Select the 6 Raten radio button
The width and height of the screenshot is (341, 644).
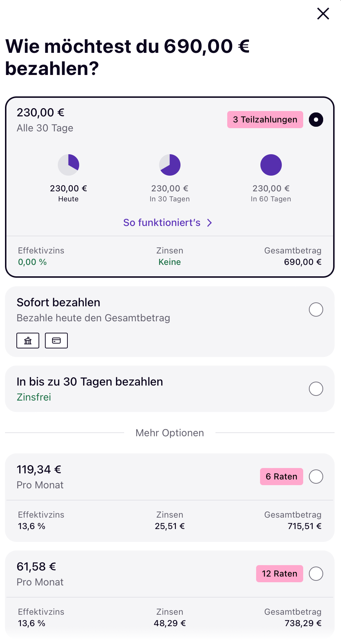click(x=316, y=477)
